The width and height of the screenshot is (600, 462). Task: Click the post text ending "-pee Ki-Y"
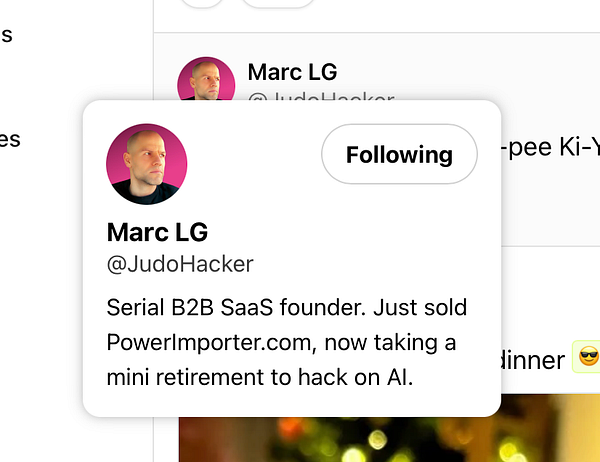pos(550,147)
